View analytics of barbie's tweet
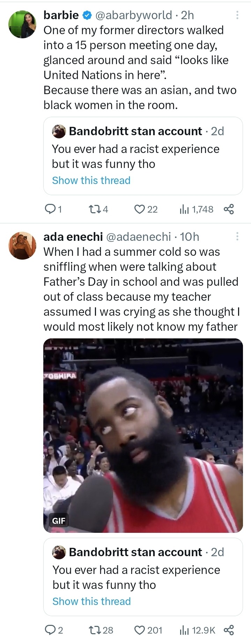Image resolution: width=251 pixels, height=644 pixels. coord(184,209)
